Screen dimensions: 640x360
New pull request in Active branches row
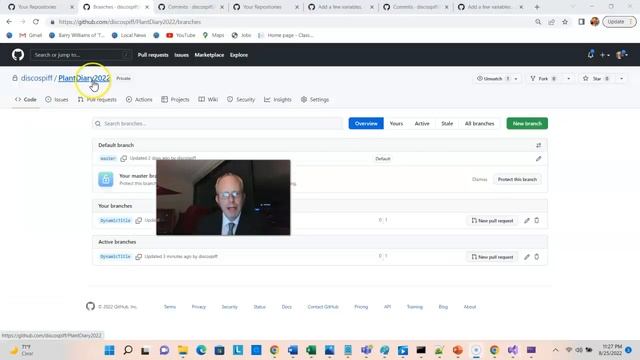492,257
